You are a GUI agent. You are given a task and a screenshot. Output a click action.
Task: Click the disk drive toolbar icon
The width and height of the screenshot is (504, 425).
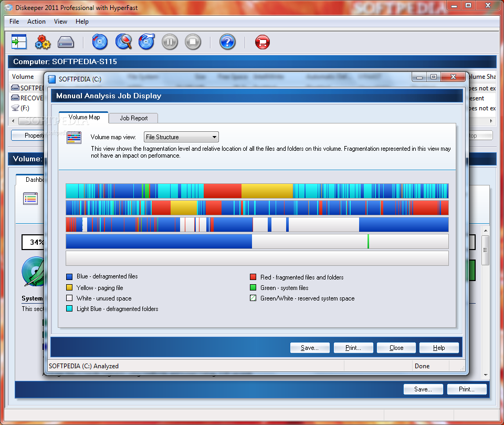coord(66,42)
